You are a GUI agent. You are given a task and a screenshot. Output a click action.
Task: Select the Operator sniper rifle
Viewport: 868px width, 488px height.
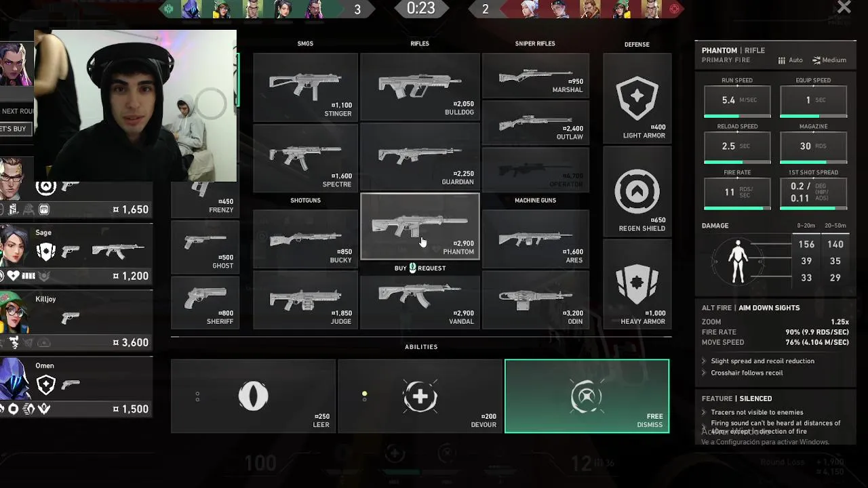(x=535, y=169)
